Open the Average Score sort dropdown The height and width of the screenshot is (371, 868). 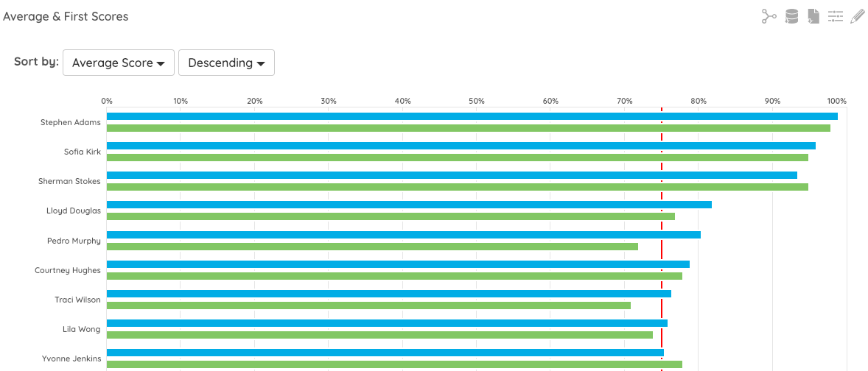(x=119, y=63)
